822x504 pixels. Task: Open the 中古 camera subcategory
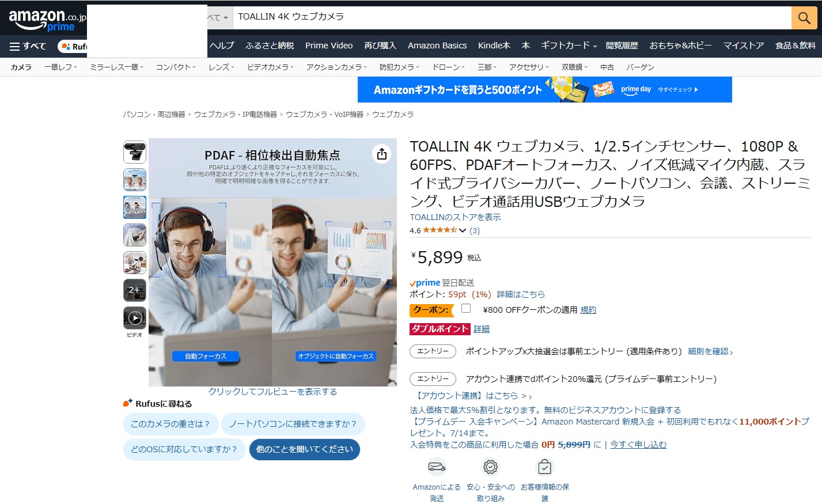[607, 67]
